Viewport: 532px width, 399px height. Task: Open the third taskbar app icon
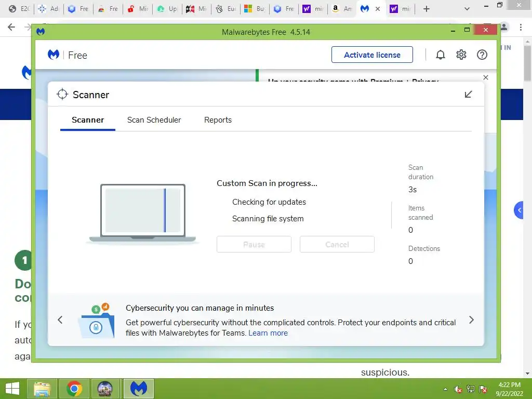pos(105,389)
